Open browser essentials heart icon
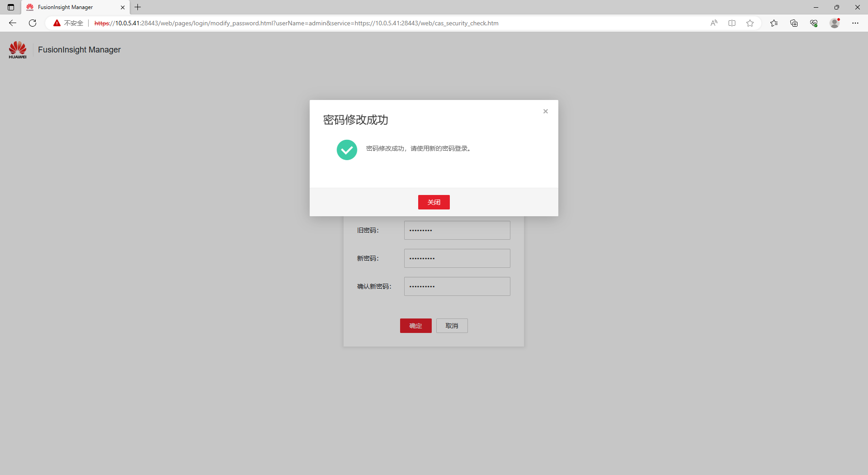Screen dimensions: 868x475 pyautogui.click(x=814, y=23)
